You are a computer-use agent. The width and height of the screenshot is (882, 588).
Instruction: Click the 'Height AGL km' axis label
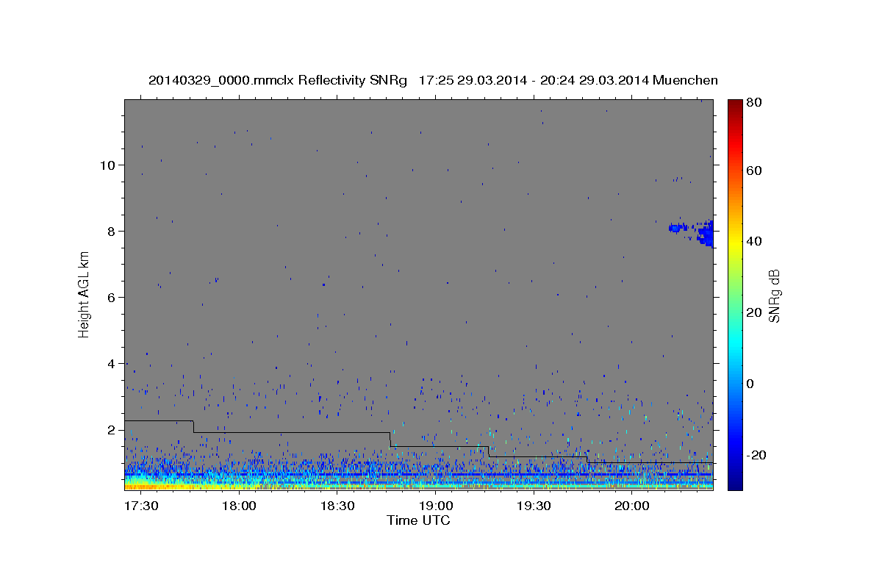[84, 294]
